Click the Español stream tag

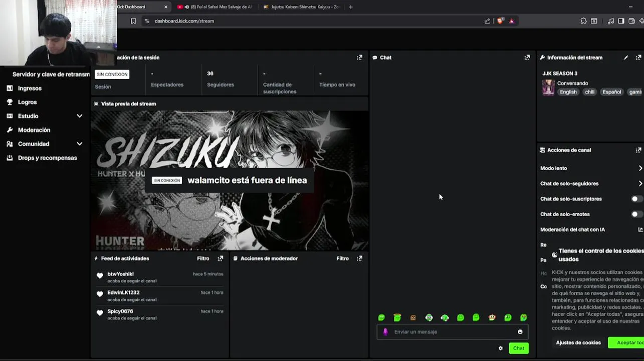pos(612,92)
